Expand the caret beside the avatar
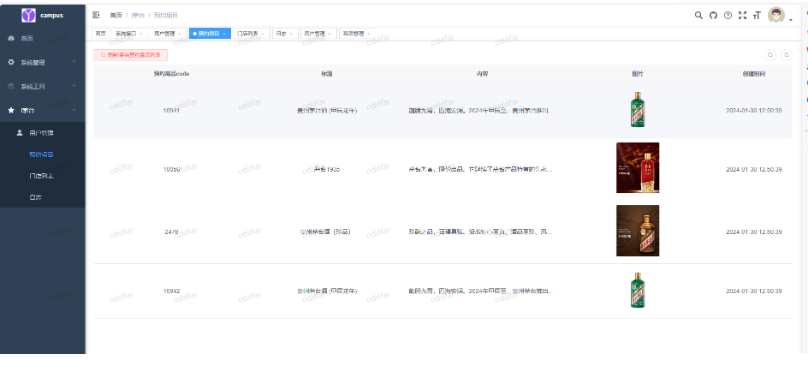Image resolution: width=808 pixels, height=378 pixels. tap(791, 20)
